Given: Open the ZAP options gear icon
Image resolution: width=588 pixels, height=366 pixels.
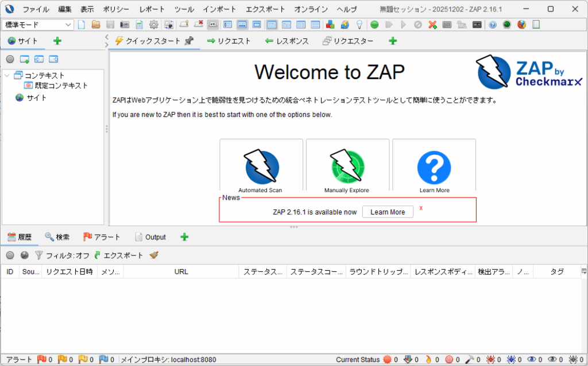Looking at the screenshot, I should (153, 25).
